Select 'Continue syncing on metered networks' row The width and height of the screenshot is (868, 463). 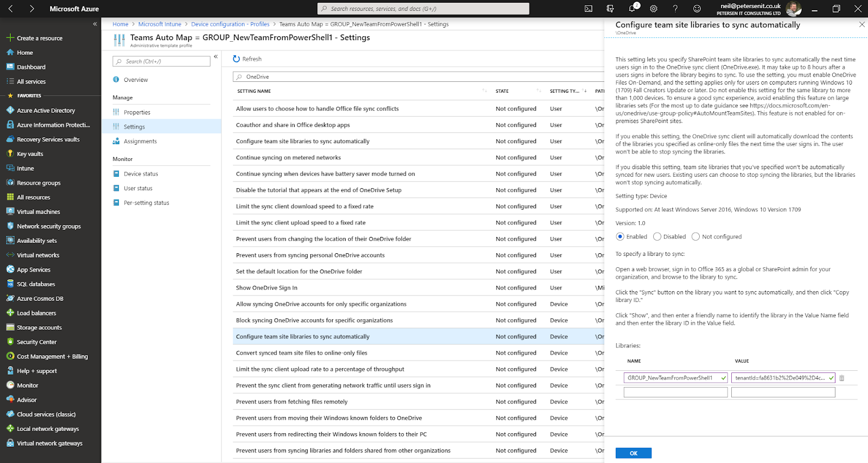click(x=418, y=157)
